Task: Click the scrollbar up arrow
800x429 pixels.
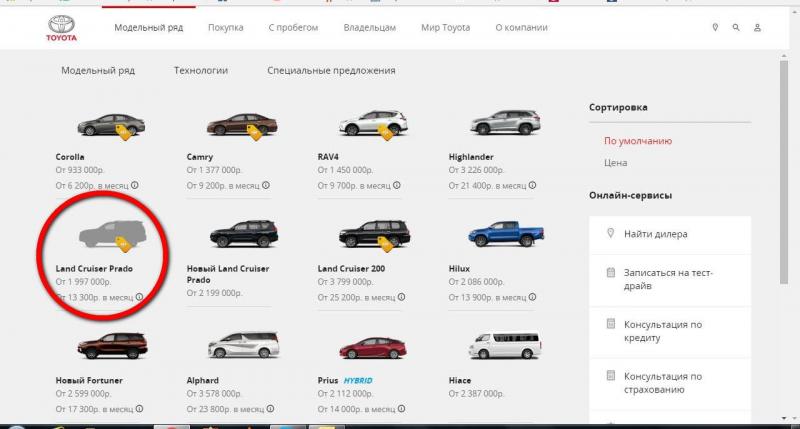Action: (x=784, y=55)
